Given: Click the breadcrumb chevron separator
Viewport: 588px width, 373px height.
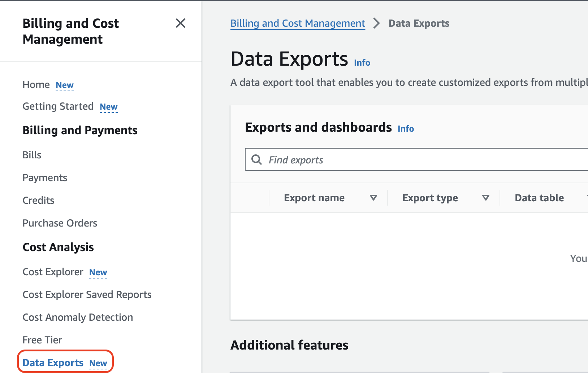Looking at the screenshot, I should [x=377, y=23].
